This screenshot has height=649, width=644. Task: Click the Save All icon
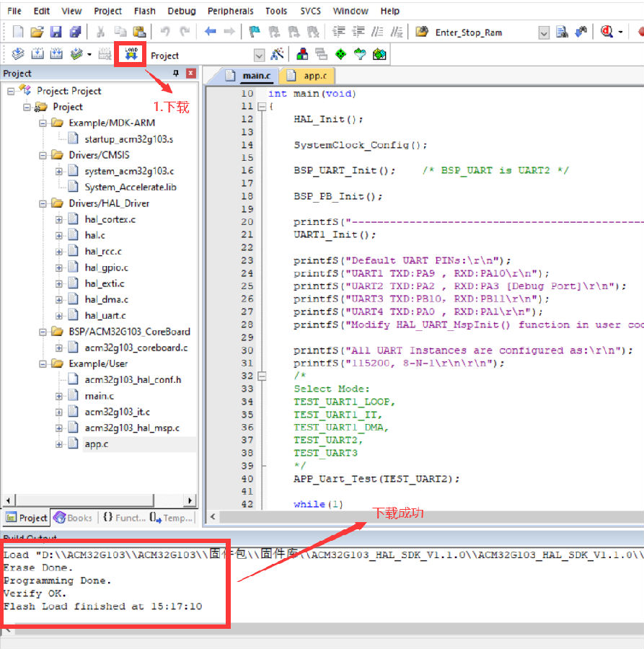(75, 32)
